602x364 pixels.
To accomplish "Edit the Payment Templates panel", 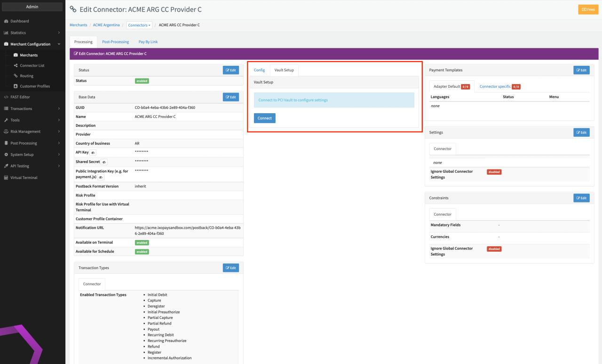I will point(581,70).
